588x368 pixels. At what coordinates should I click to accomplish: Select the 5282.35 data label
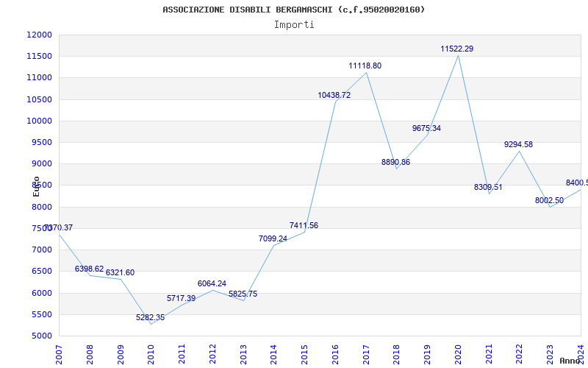coord(151,317)
